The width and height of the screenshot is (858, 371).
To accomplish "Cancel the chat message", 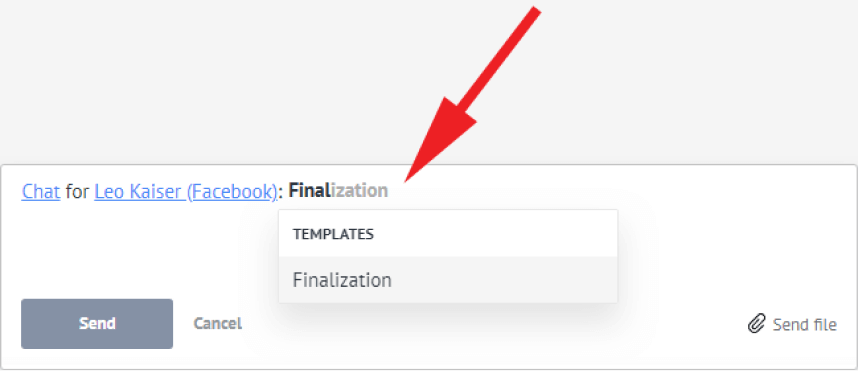I will pyautogui.click(x=218, y=323).
